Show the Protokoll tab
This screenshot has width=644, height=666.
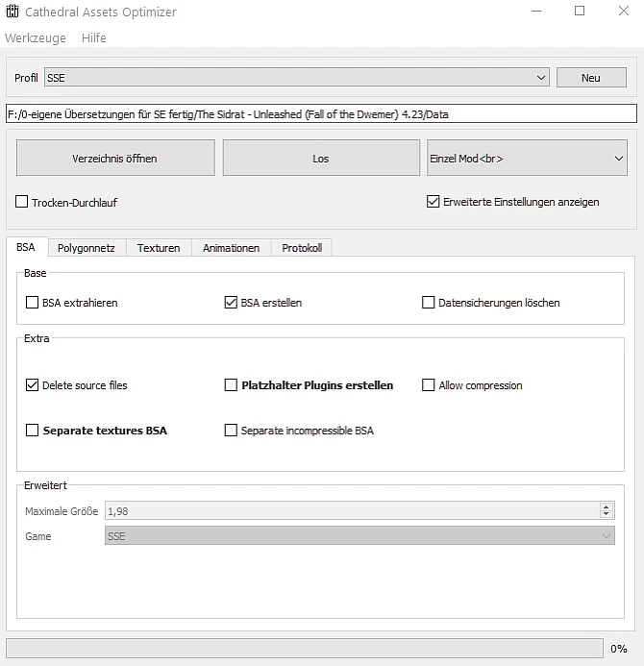point(302,248)
